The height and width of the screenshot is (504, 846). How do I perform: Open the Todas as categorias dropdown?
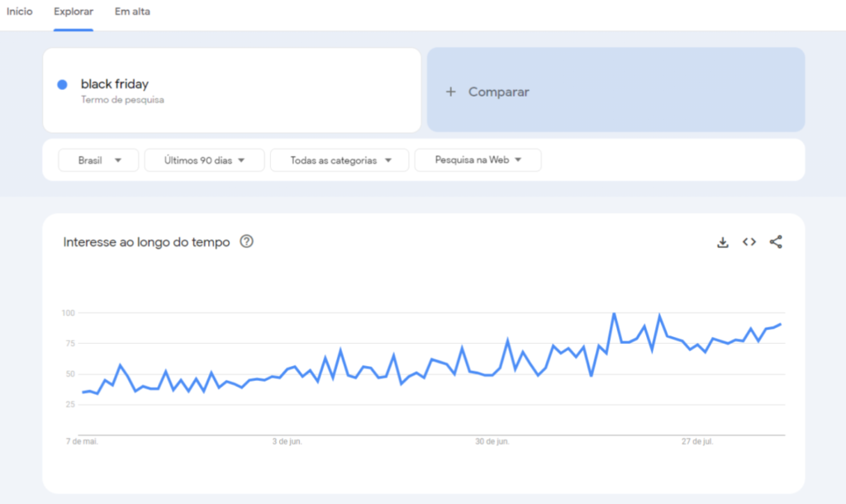click(339, 160)
